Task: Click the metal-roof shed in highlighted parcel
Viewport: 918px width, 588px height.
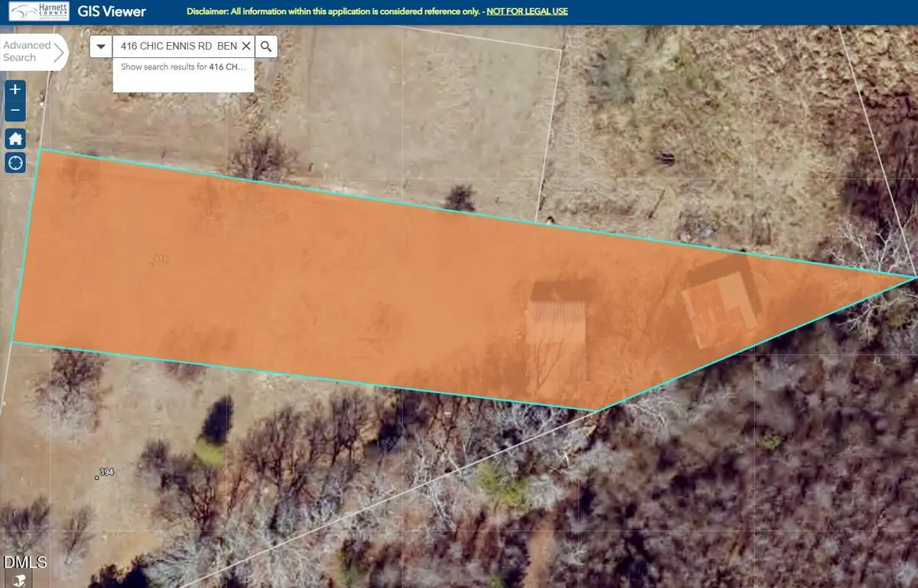Action: (556, 320)
